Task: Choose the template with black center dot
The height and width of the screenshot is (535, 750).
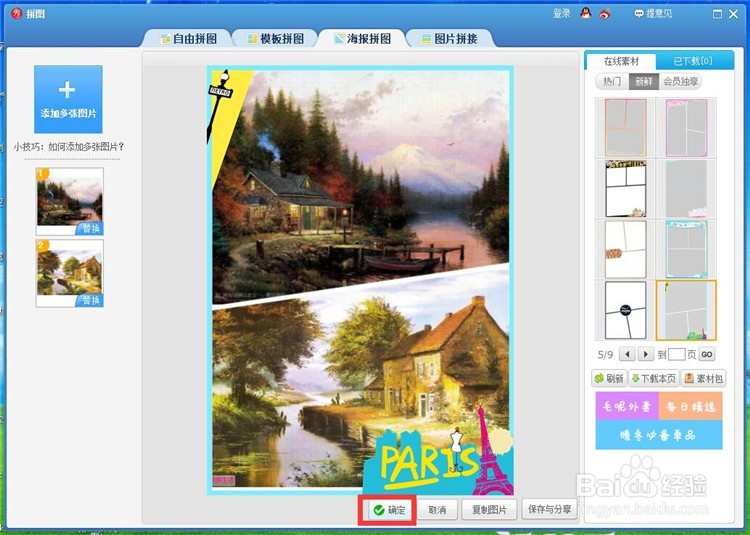Action: [626, 310]
